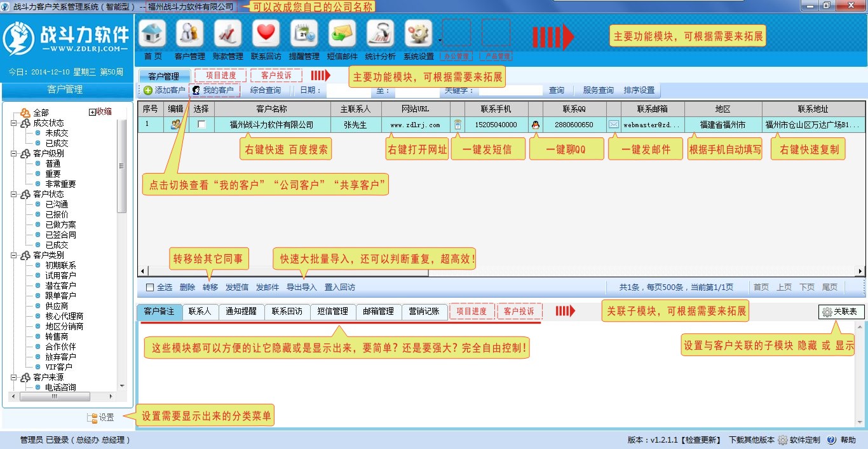Tick the checkbox in customer row 1
The width and height of the screenshot is (868, 449).
tap(202, 125)
